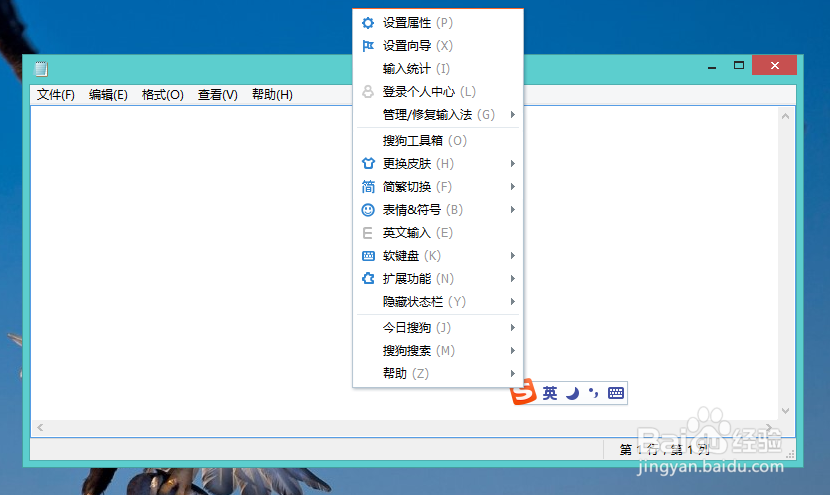
Task: Maximize the Notepad window
Action: (x=739, y=66)
